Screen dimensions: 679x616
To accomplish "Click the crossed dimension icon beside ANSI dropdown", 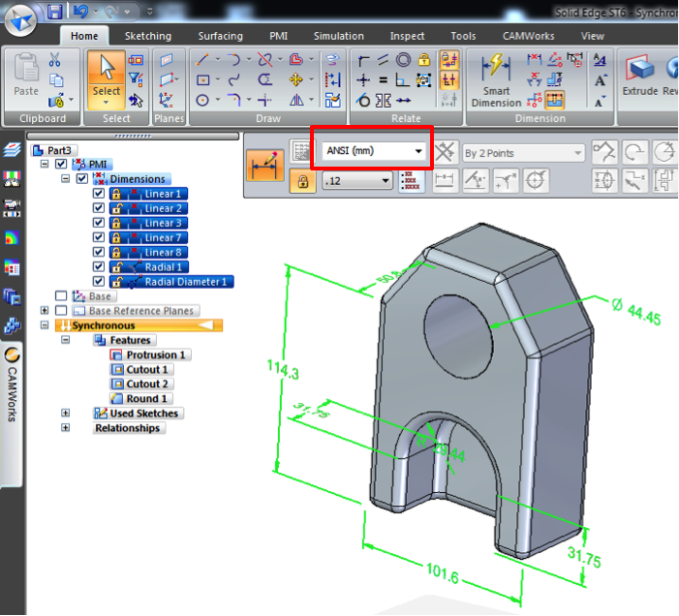I will [x=445, y=153].
